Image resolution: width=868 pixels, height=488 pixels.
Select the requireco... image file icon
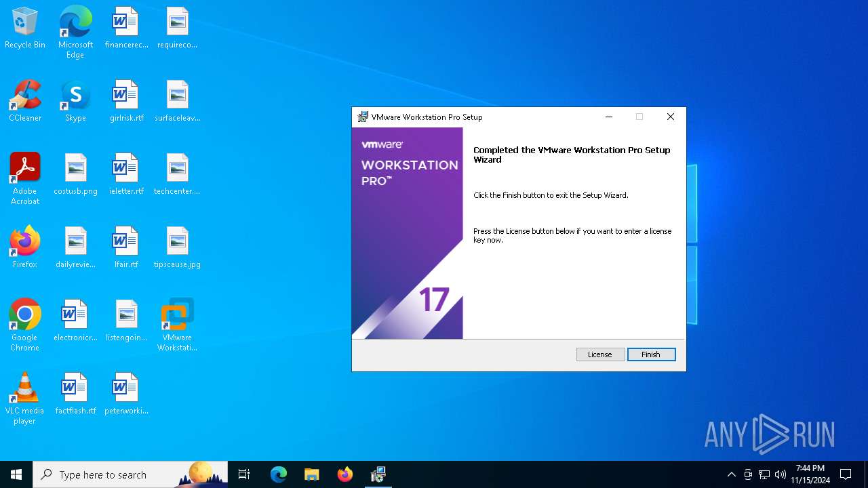point(177,28)
